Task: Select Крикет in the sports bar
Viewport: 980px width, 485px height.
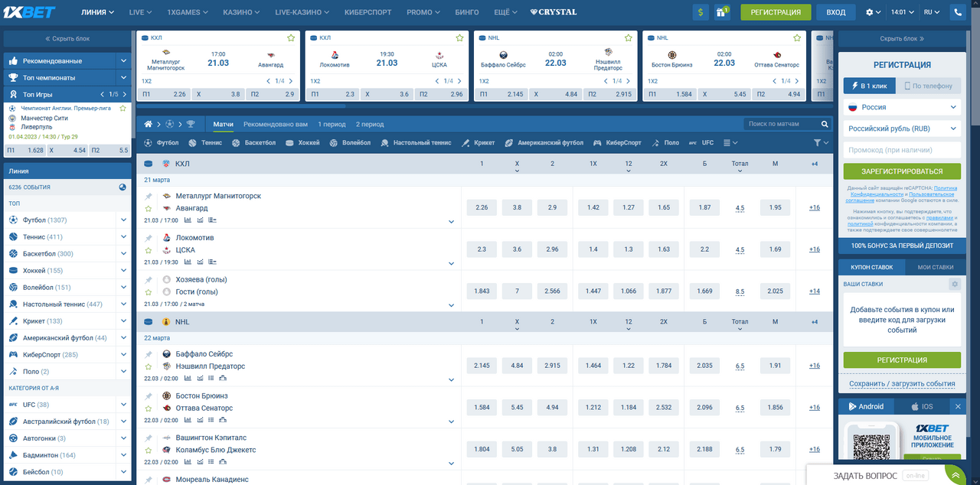Action: [478, 143]
